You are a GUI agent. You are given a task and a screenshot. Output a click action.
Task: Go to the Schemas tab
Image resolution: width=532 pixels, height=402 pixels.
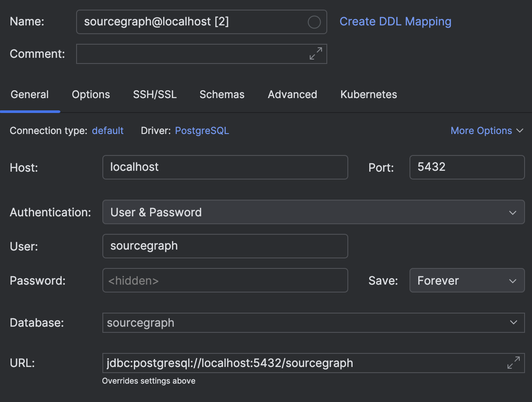(x=222, y=95)
